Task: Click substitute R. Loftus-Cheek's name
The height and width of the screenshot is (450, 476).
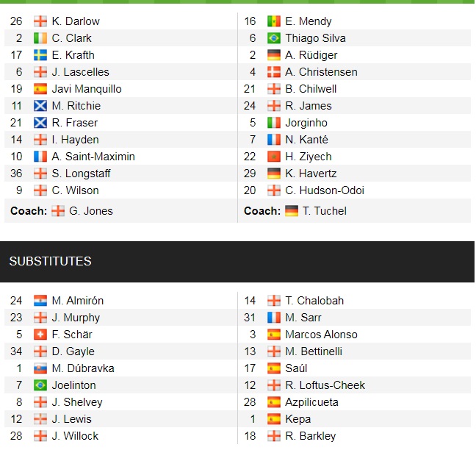Action: click(325, 385)
